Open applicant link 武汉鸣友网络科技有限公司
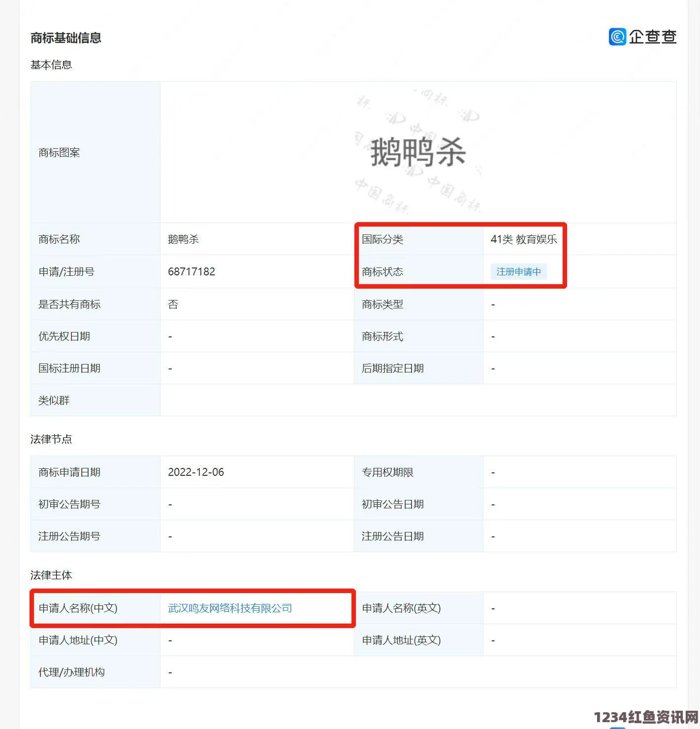 [x=230, y=608]
